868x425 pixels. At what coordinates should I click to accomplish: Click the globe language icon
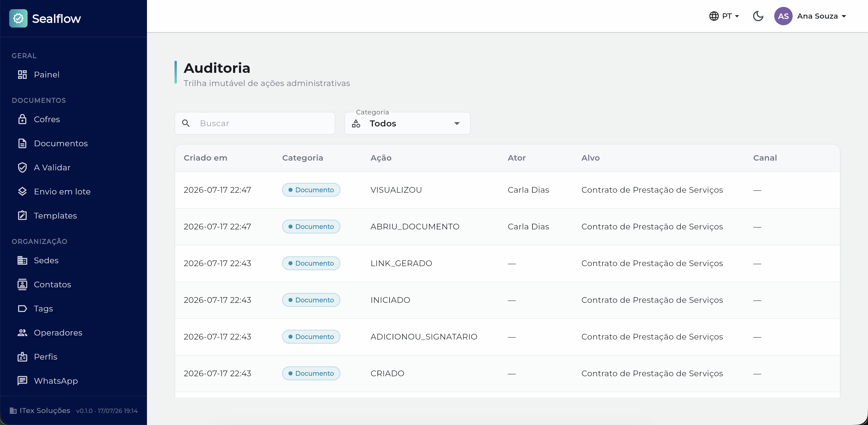click(x=714, y=16)
